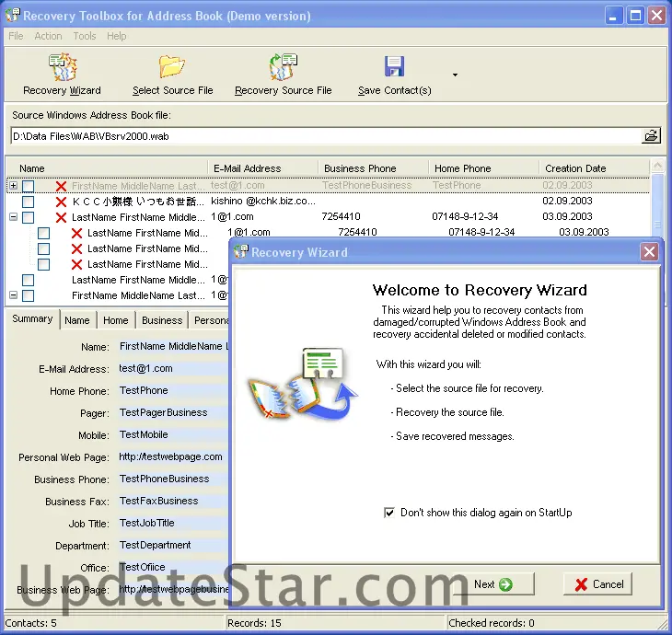
Task: Select the kishino @kchk.biz.co email cell
Action: tap(263, 202)
